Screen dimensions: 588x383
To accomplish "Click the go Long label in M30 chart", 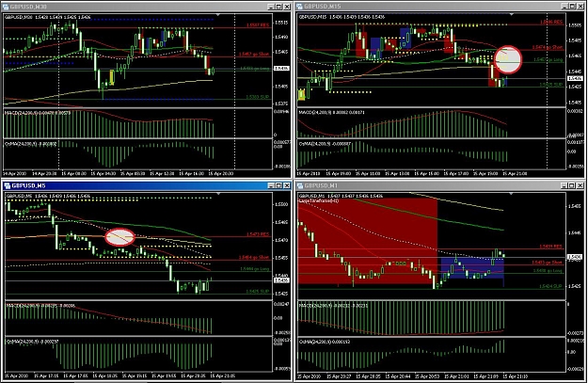I will [255, 69].
